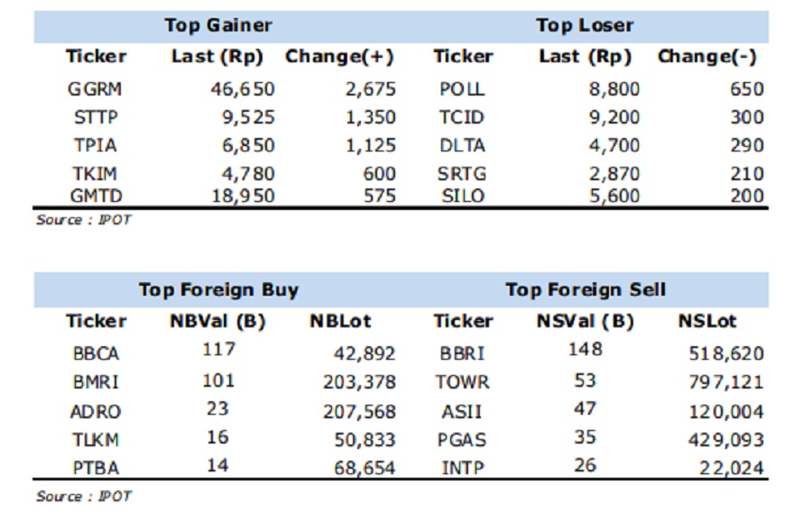Click the TOWR NSLot value 797,121
812x522 pixels.
[726, 382]
